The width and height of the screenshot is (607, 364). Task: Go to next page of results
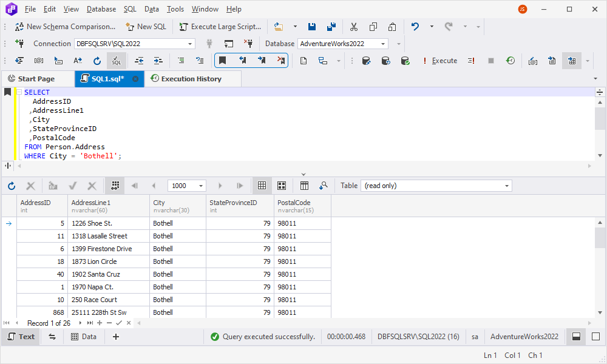[x=220, y=186]
